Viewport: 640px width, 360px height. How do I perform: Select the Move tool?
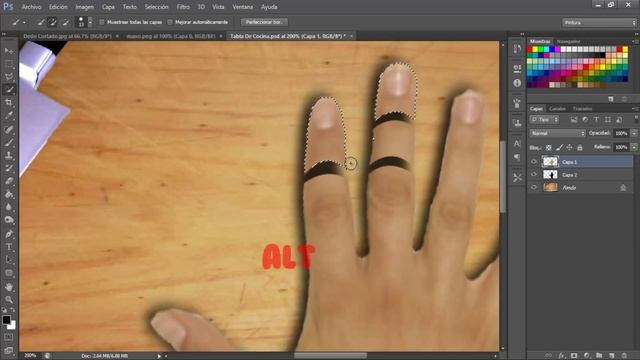click(x=9, y=51)
